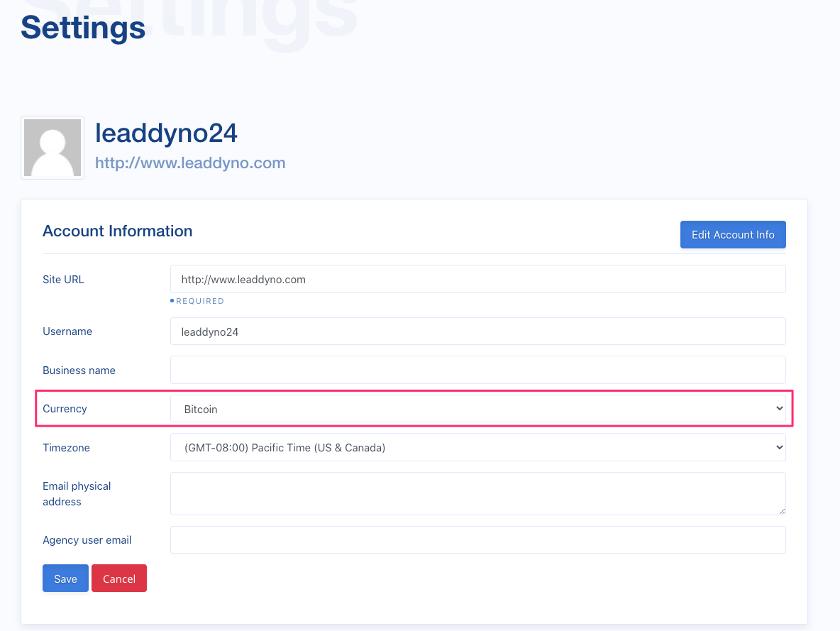This screenshot has width=840, height=631.
Task: Click the Username field label
Action: point(67,331)
